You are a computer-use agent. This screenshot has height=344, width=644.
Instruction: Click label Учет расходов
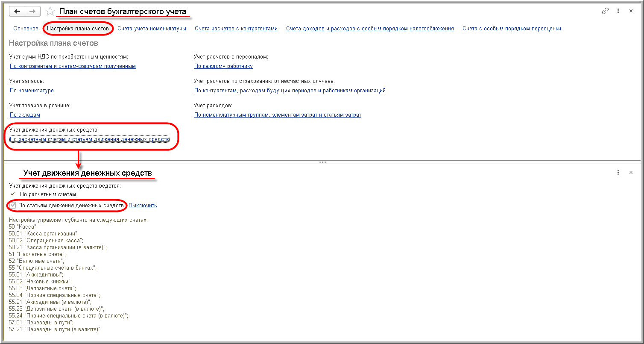(x=213, y=106)
